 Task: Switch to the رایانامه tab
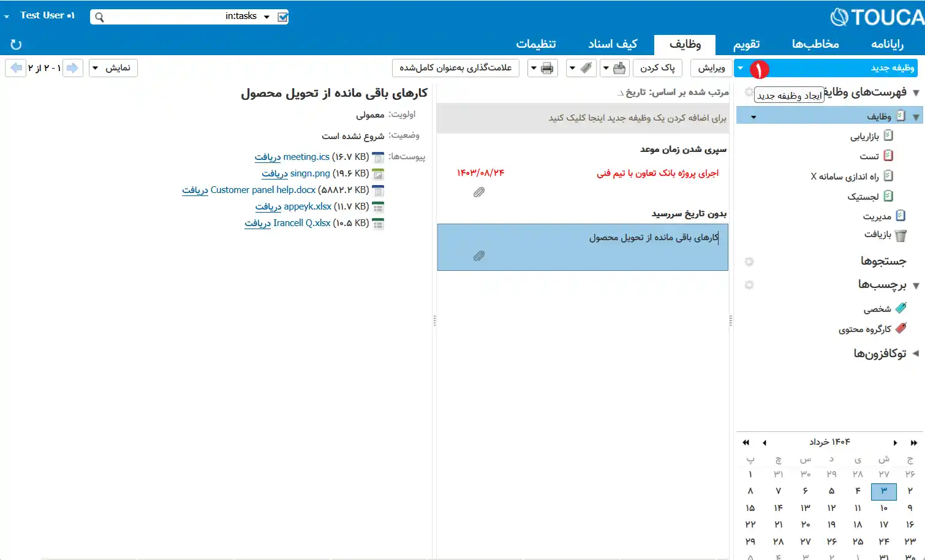(887, 44)
